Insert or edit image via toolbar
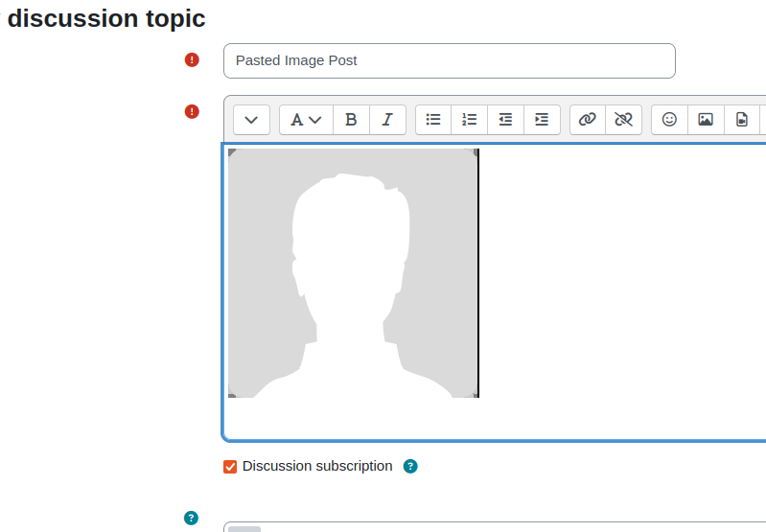The width and height of the screenshot is (766, 532). [x=706, y=120]
